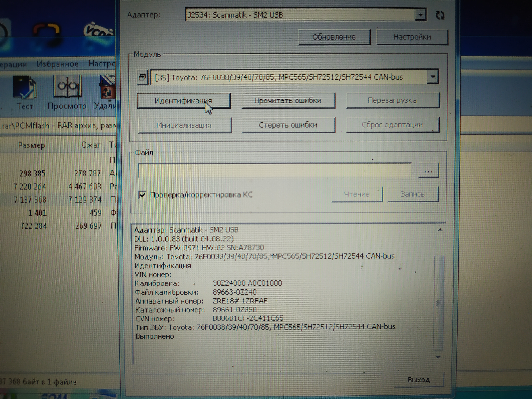The width and height of the screenshot is (532, 399).
Task: Open the Избранное menu in WinRAR
Action: coord(57,64)
